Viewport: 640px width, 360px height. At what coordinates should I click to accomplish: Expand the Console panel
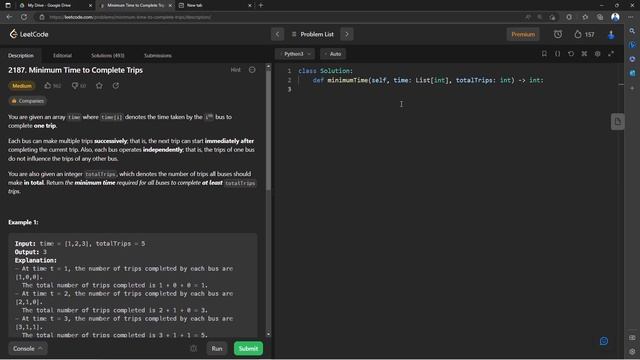(27, 349)
